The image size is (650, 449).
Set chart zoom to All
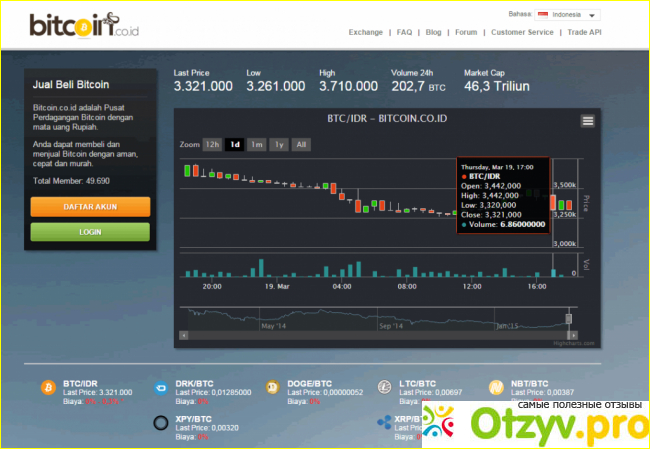tap(301, 144)
